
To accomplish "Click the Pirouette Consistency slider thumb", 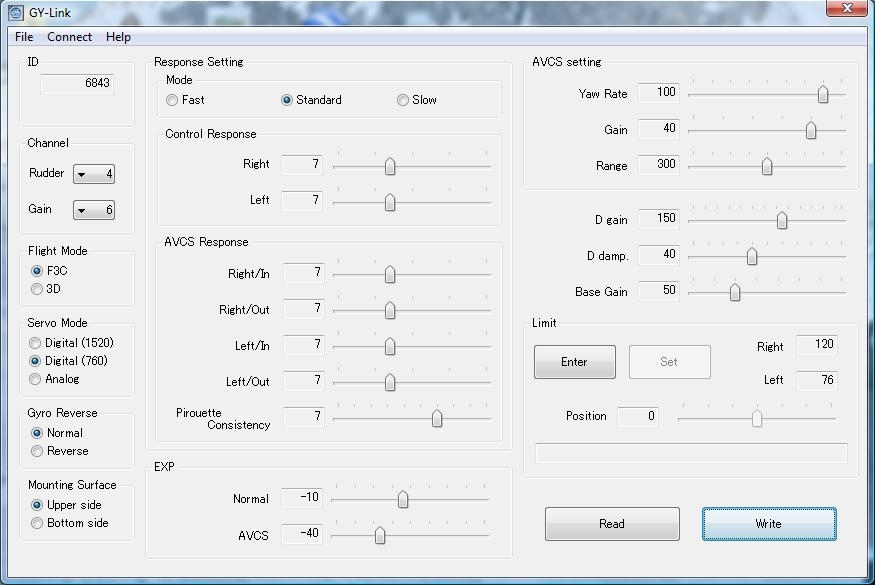I will click(x=437, y=418).
